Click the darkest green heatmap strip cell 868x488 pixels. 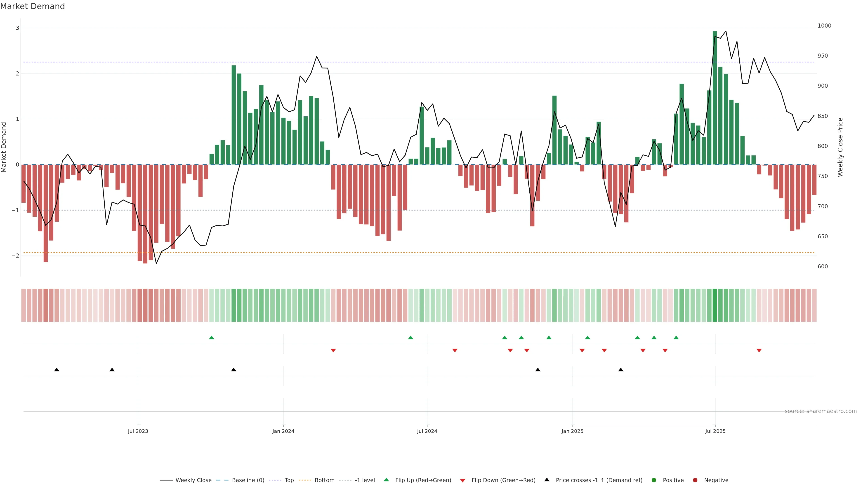click(x=715, y=305)
